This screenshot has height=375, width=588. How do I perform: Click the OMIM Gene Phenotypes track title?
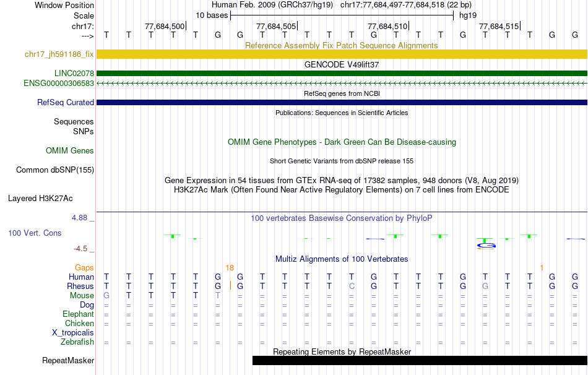(x=342, y=142)
